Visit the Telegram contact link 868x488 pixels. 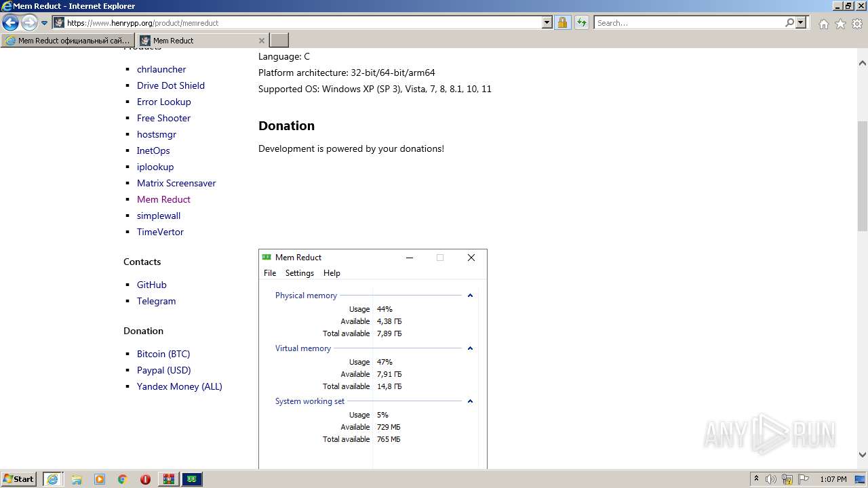point(156,301)
